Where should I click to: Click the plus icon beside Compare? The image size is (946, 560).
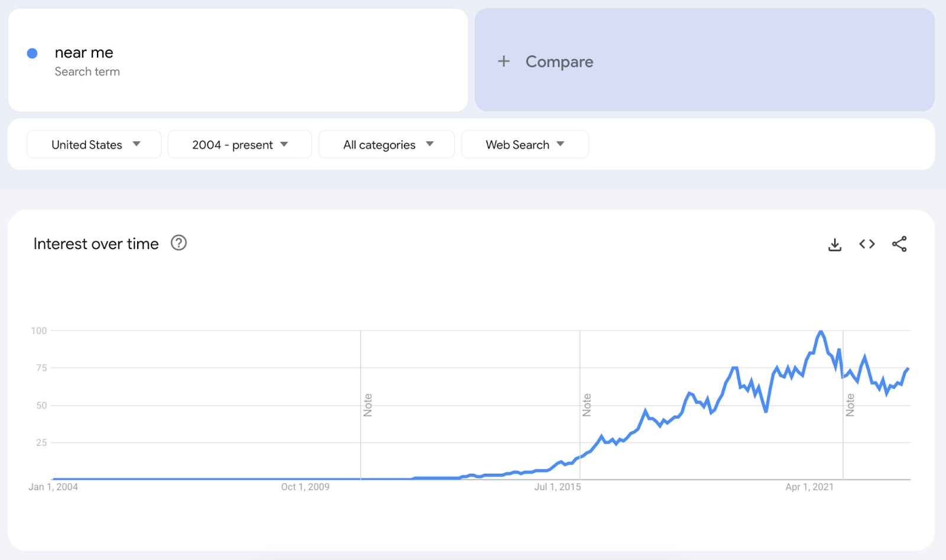click(x=504, y=61)
